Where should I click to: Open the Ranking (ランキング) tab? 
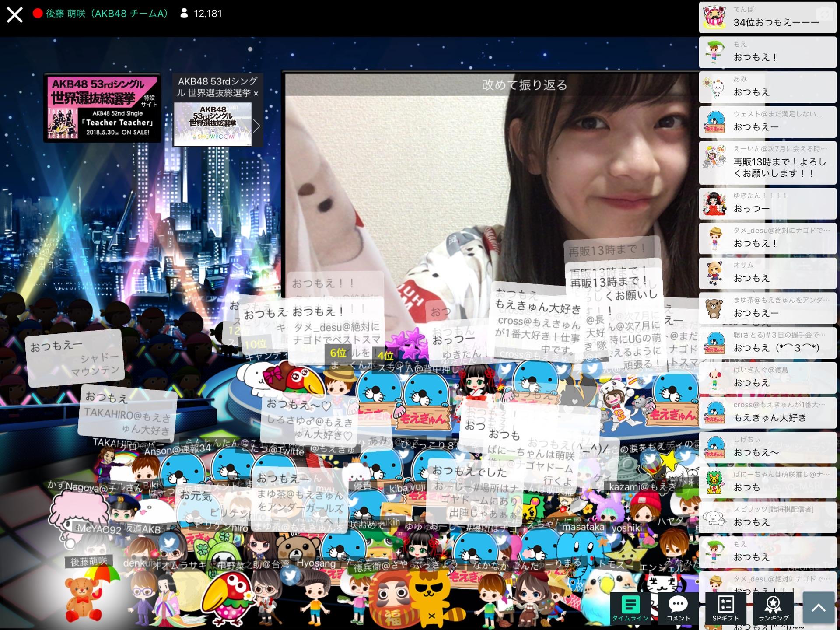pyautogui.click(x=773, y=608)
